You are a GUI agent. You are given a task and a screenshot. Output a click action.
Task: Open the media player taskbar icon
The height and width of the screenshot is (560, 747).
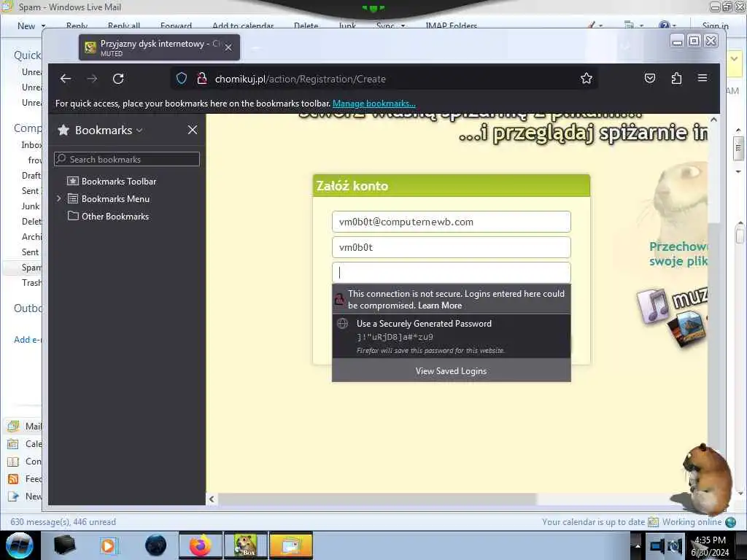point(108,545)
